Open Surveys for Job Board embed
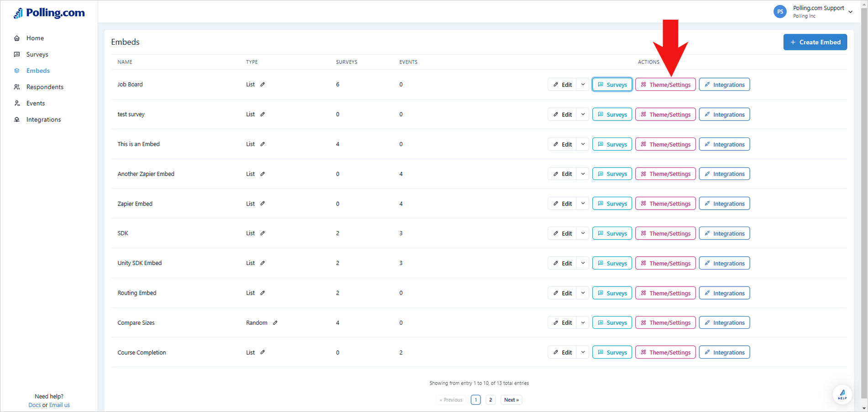Image resolution: width=868 pixels, height=412 pixels. (x=612, y=85)
